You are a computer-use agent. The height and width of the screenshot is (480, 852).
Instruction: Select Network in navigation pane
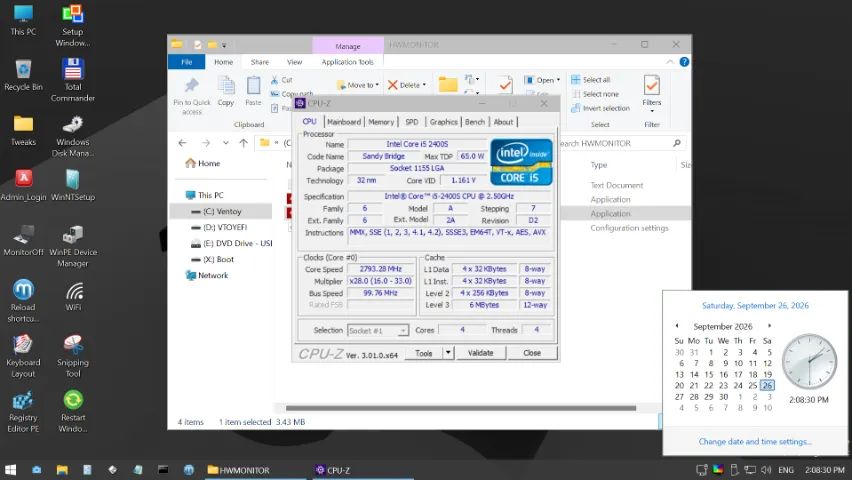pyautogui.click(x=206, y=275)
